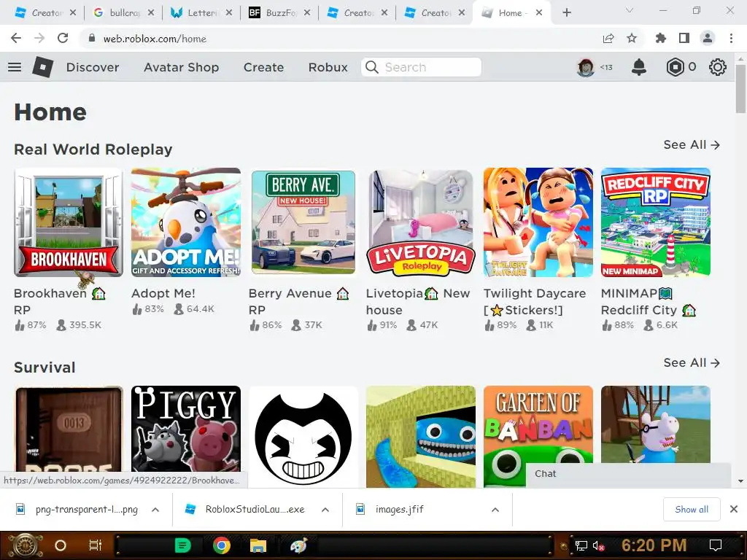Open the Robux balance hexagon icon

[675, 67]
